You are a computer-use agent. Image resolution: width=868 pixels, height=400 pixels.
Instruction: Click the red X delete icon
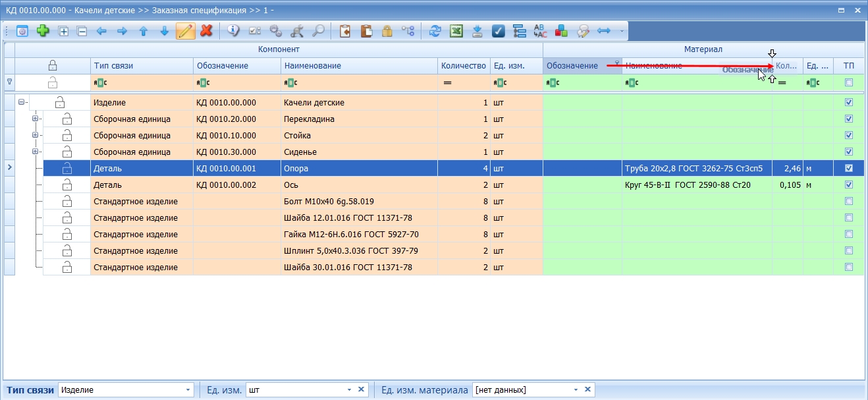[x=206, y=31]
